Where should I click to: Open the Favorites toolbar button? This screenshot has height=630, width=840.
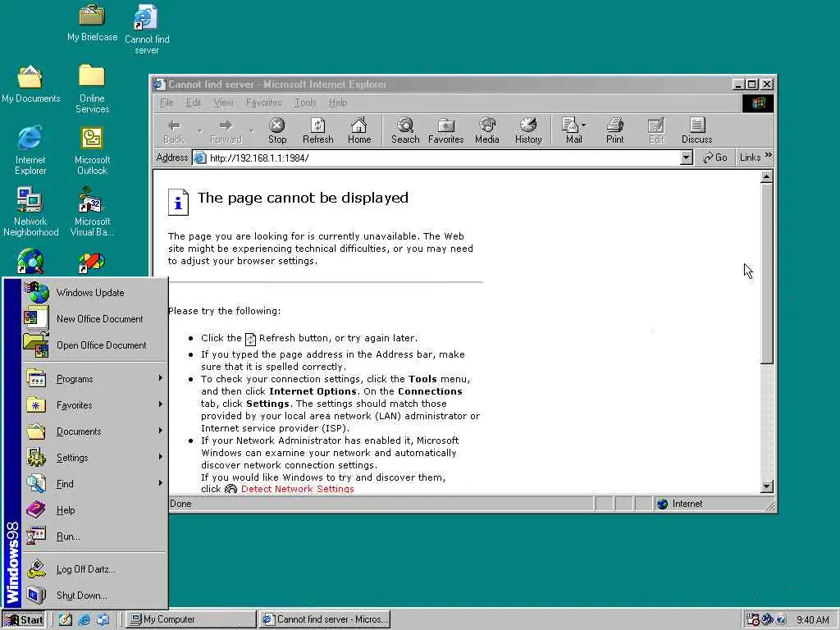click(x=445, y=130)
